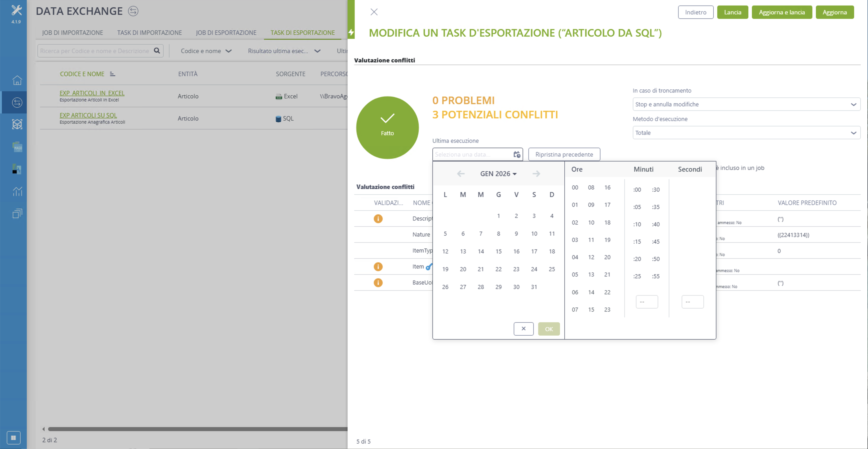
Task: Switch to Task di importazione tab
Action: coord(149,33)
